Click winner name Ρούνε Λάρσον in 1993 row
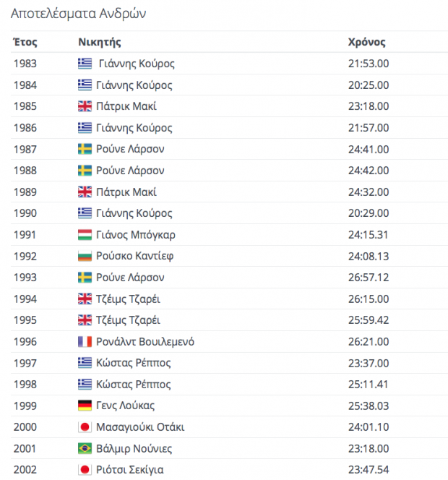The width and height of the screenshot is (448, 480). click(x=130, y=278)
